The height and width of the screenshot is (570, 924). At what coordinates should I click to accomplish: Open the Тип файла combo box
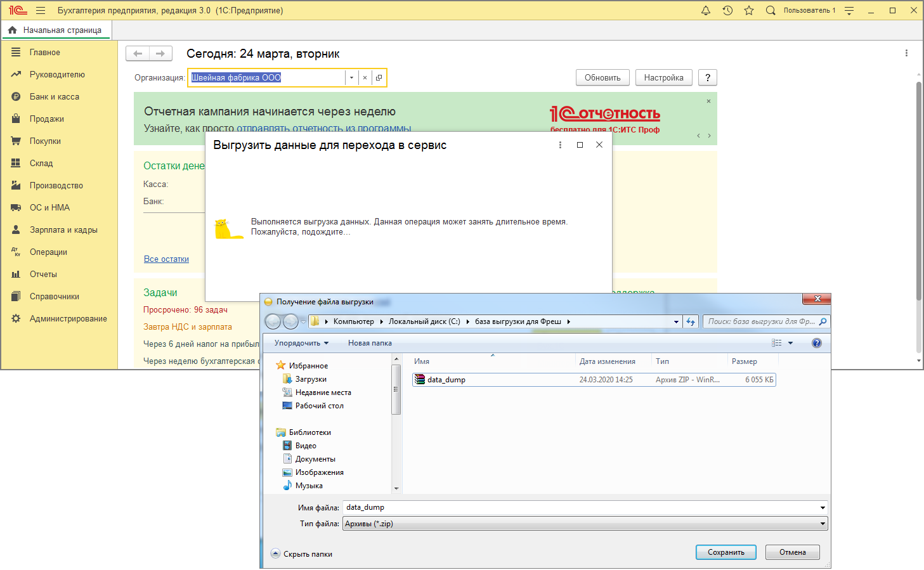click(x=585, y=524)
